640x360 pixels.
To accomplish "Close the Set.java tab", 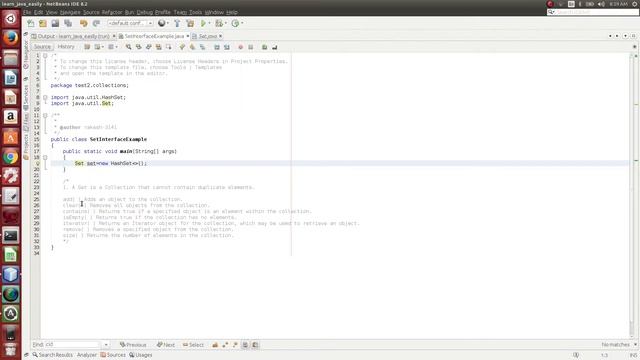I will click(220, 36).
